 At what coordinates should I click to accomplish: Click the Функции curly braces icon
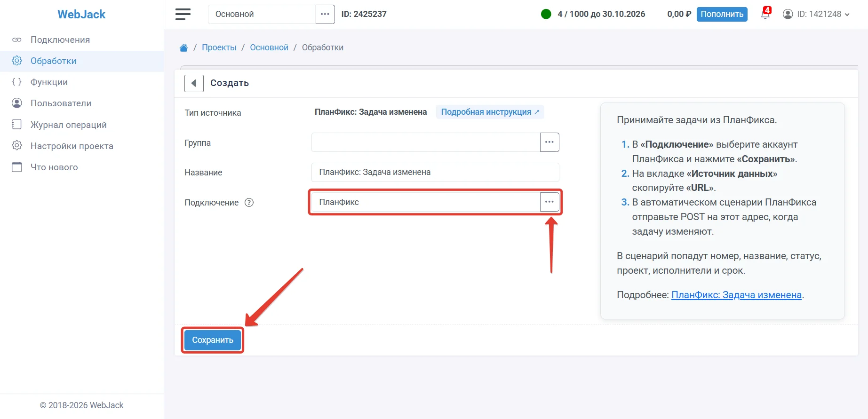[17, 82]
